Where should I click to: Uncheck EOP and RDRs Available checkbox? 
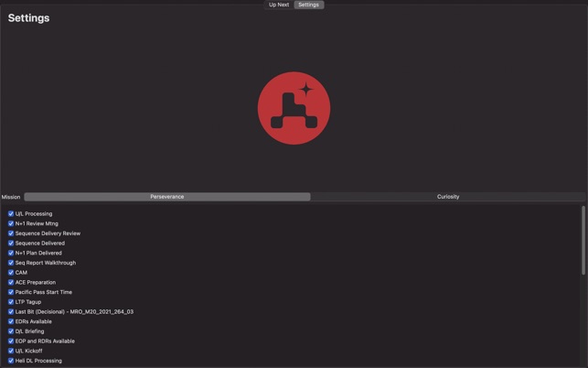click(x=11, y=341)
